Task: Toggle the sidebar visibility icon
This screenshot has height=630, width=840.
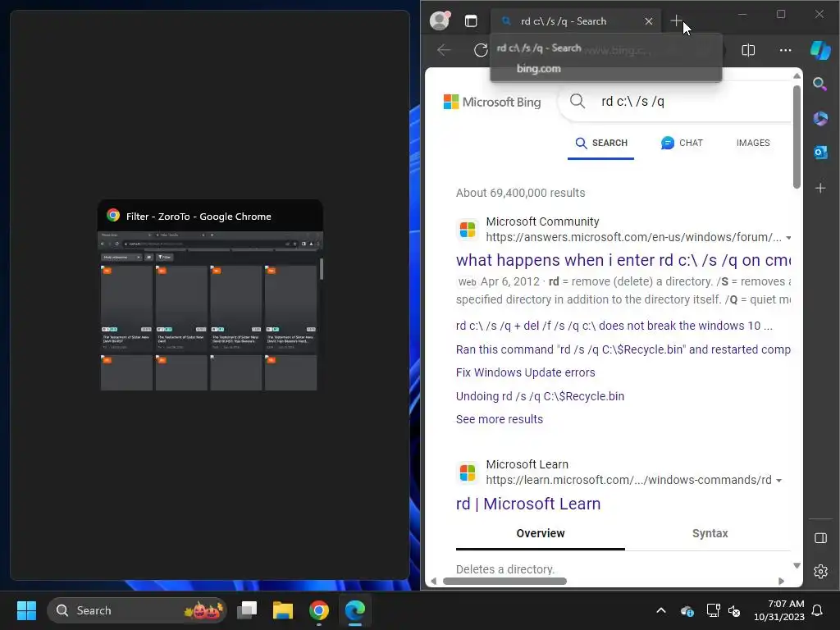Action: coord(820,538)
